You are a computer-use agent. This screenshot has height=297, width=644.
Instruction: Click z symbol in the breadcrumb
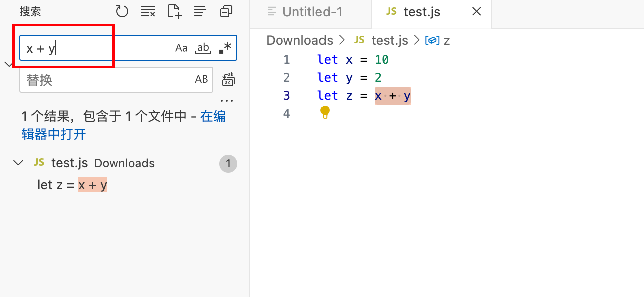[x=437, y=40]
